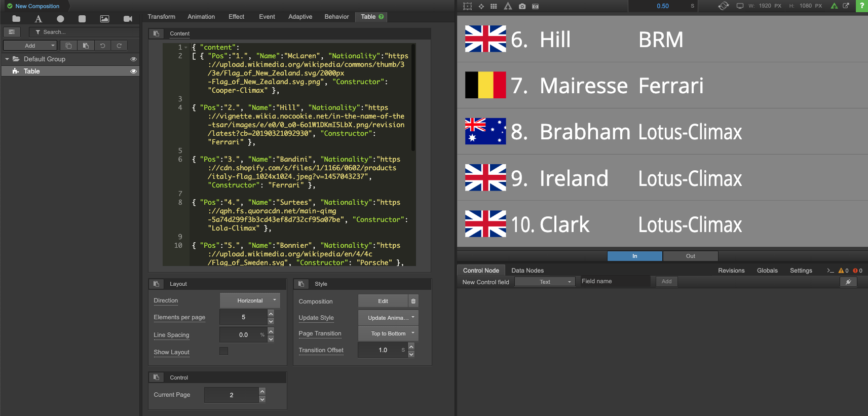Take a snapshot with the camera icon

[522, 6]
